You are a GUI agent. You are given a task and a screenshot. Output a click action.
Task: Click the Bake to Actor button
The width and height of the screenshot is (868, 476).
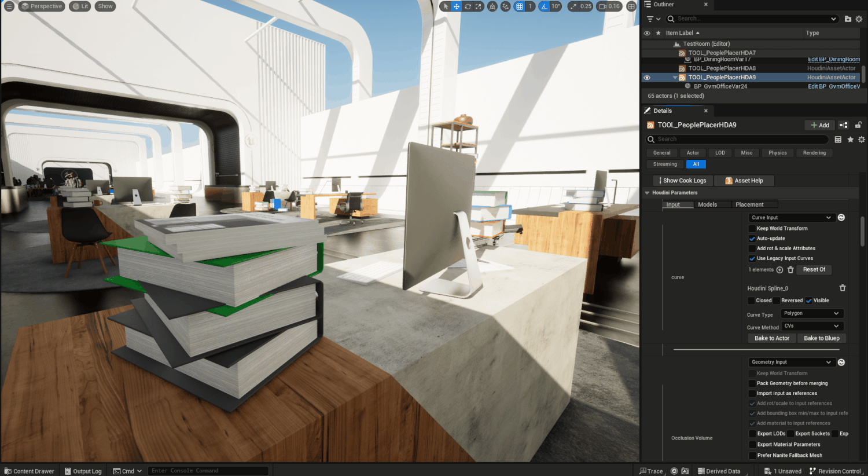tap(771, 338)
